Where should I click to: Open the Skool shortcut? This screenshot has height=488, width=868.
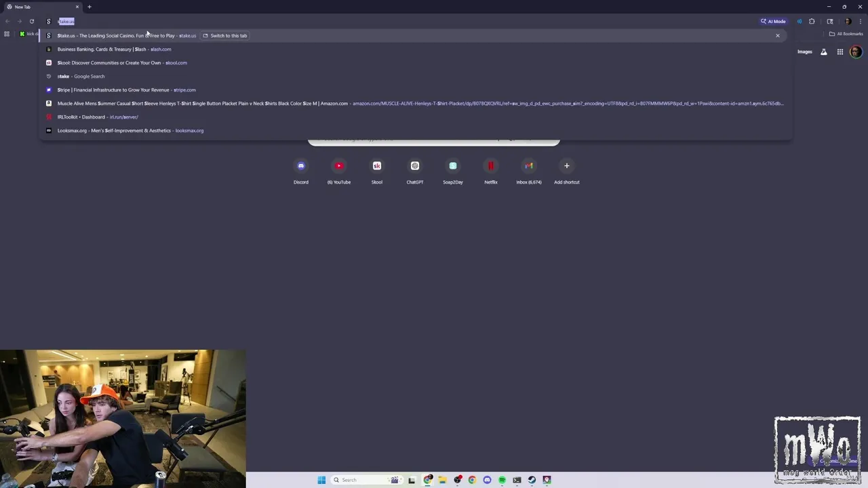click(377, 171)
